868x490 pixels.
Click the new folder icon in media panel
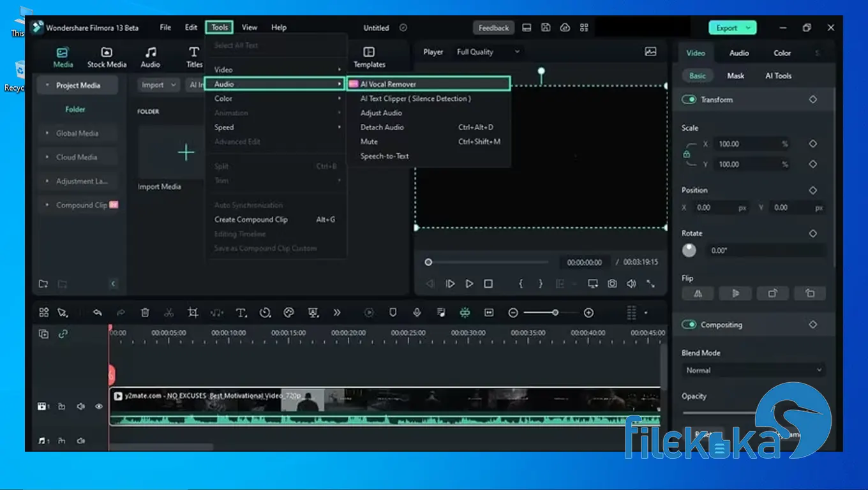coord(43,284)
